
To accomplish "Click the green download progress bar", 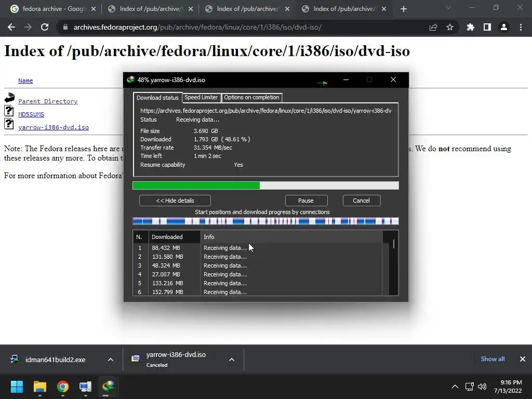I will coord(265,185).
